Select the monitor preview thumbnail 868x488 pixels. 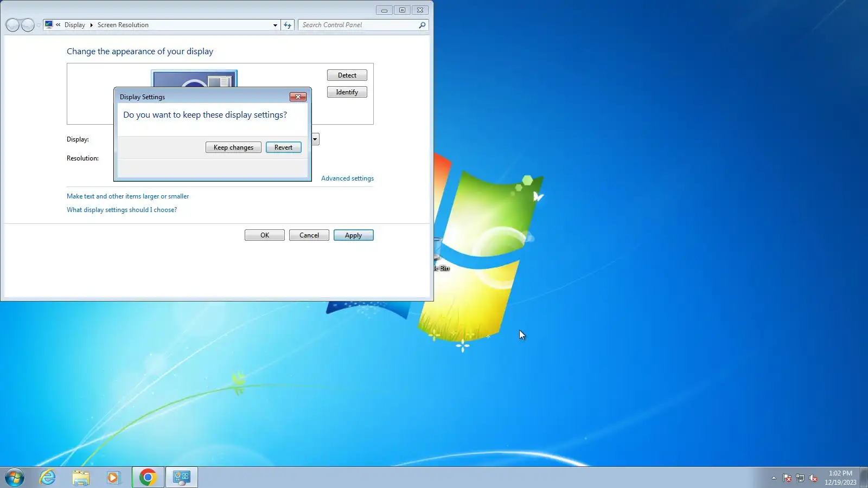tap(194, 79)
